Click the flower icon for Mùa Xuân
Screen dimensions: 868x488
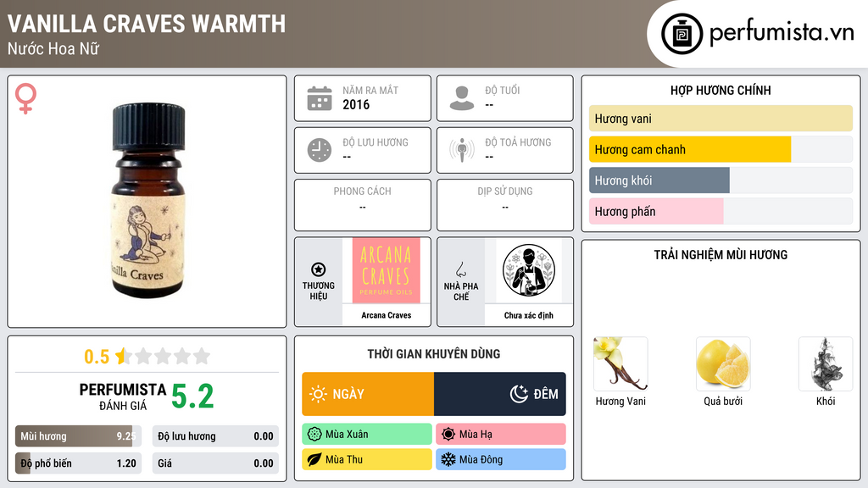pos(314,435)
